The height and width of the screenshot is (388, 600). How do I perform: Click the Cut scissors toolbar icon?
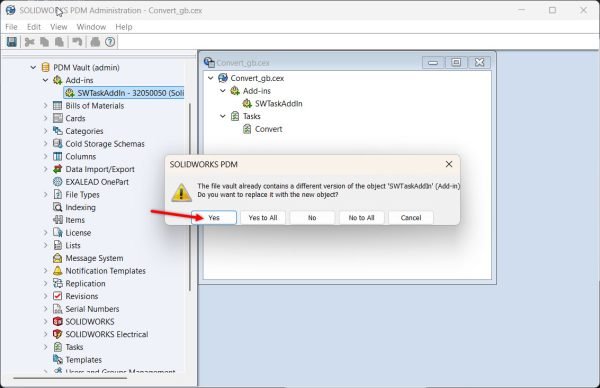pos(29,42)
